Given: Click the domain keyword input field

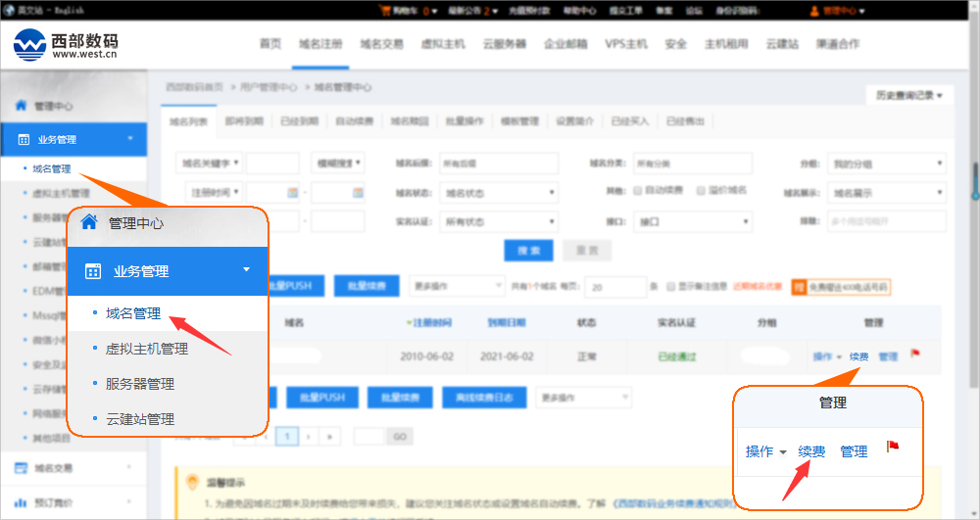Looking at the screenshot, I should coord(272,164).
